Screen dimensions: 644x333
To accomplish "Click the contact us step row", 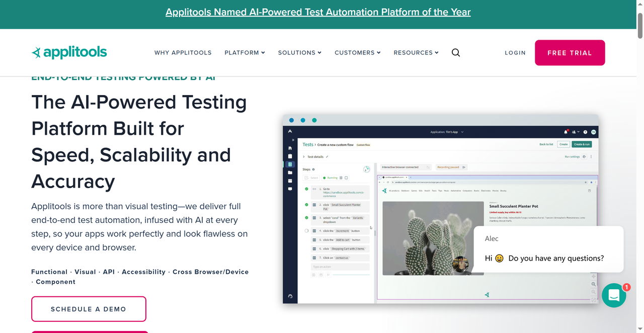I will (340, 258).
